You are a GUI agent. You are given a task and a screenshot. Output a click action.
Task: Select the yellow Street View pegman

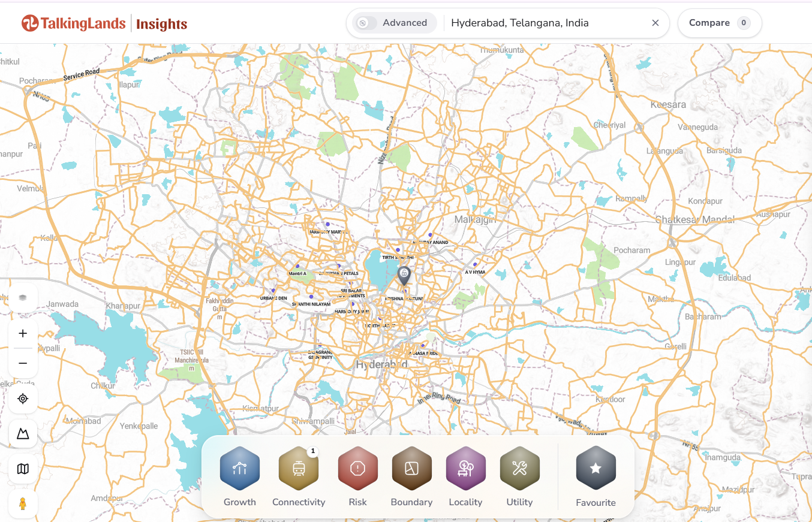(x=23, y=504)
